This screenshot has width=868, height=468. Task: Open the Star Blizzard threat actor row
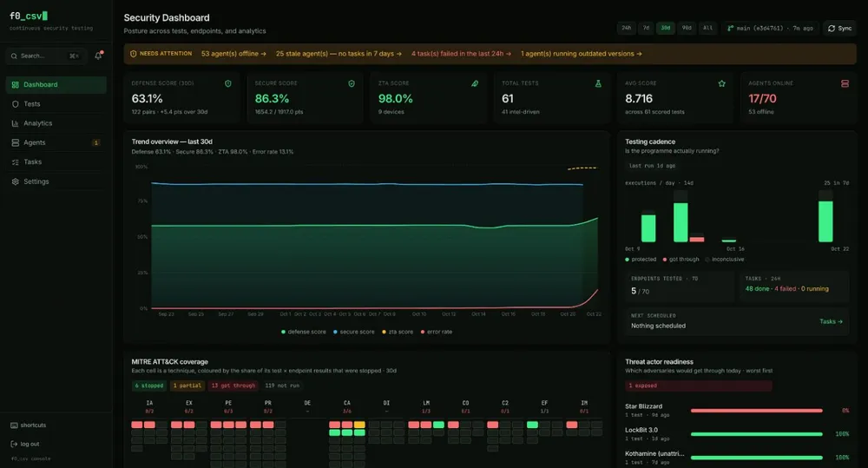(x=737, y=411)
